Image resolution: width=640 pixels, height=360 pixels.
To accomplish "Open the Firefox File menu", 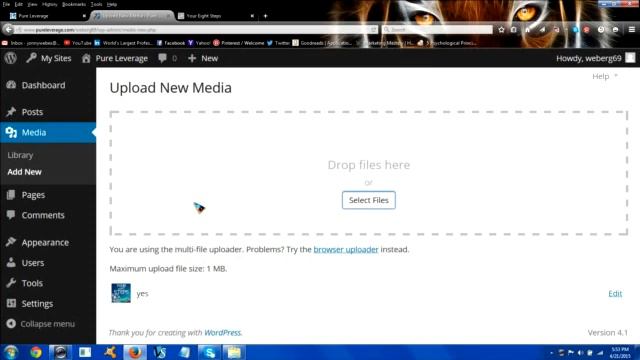I will tap(6, 4).
